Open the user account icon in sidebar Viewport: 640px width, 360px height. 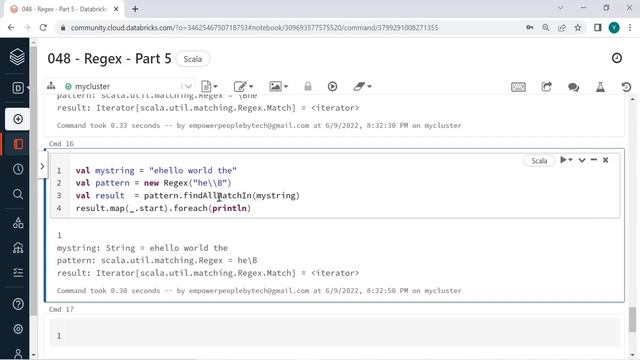coord(18,353)
